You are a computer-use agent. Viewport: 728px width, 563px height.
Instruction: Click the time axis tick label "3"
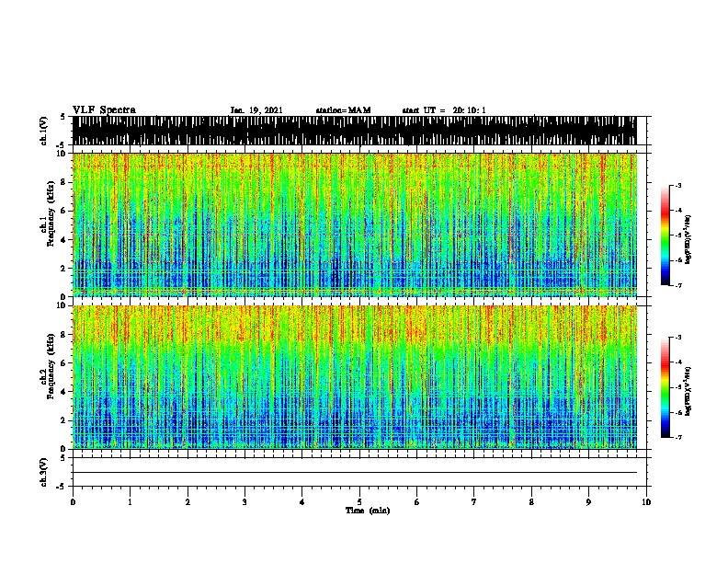(245, 502)
